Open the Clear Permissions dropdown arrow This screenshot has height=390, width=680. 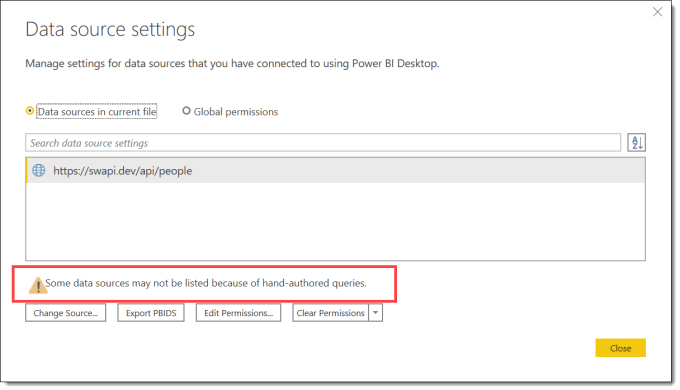pyautogui.click(x=376, y=313)
